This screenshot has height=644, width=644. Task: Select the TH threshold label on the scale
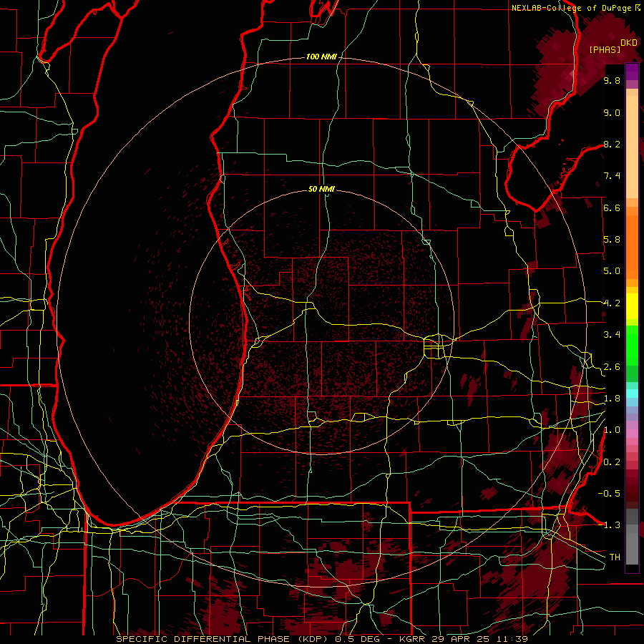click(x=615, y=557)
